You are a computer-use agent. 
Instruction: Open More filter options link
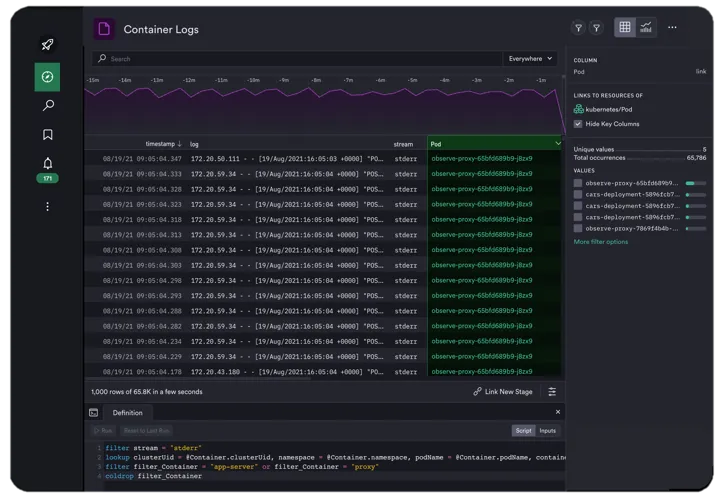click(x=601, y=242)
